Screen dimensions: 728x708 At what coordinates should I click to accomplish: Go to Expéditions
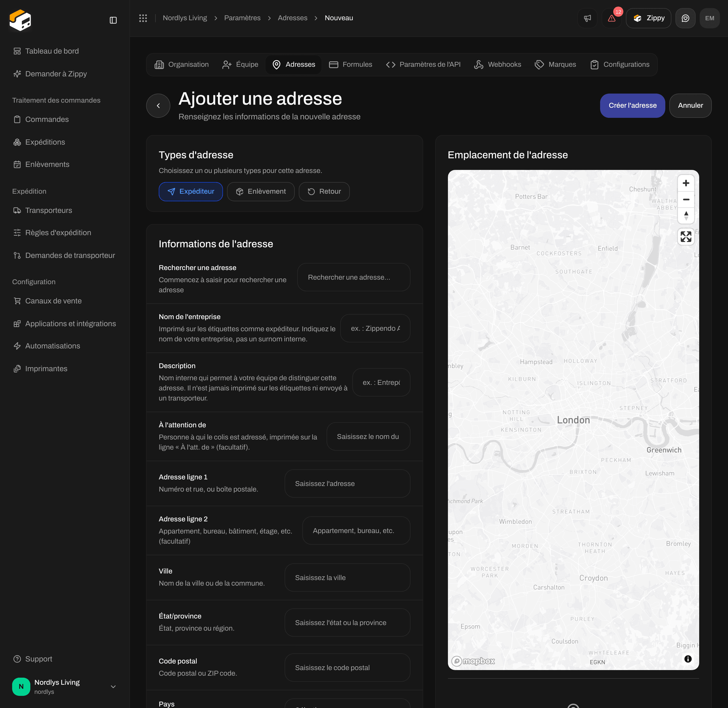tap(65, 142)
